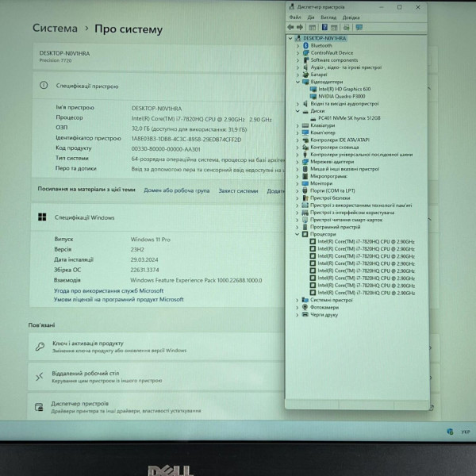Select Пристрої з інтерфейсом користувача row

352,213
